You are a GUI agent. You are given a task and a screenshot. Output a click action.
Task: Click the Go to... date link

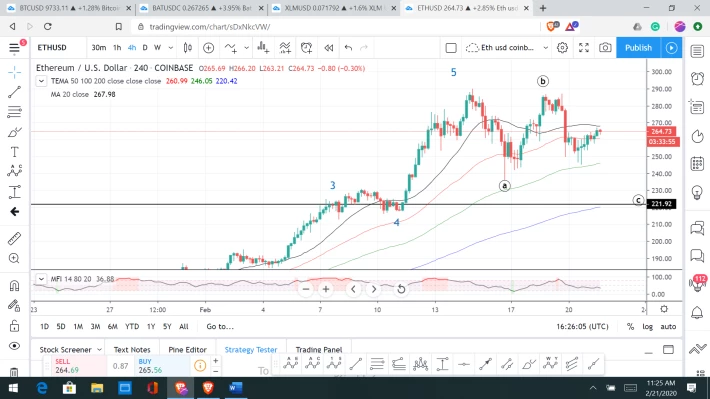pyautogui.click(x=220, y=326)
